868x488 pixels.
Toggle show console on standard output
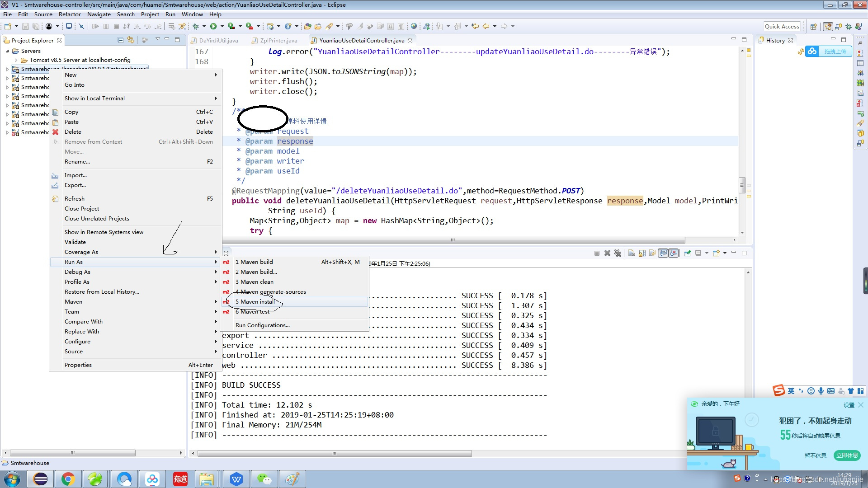663,253
